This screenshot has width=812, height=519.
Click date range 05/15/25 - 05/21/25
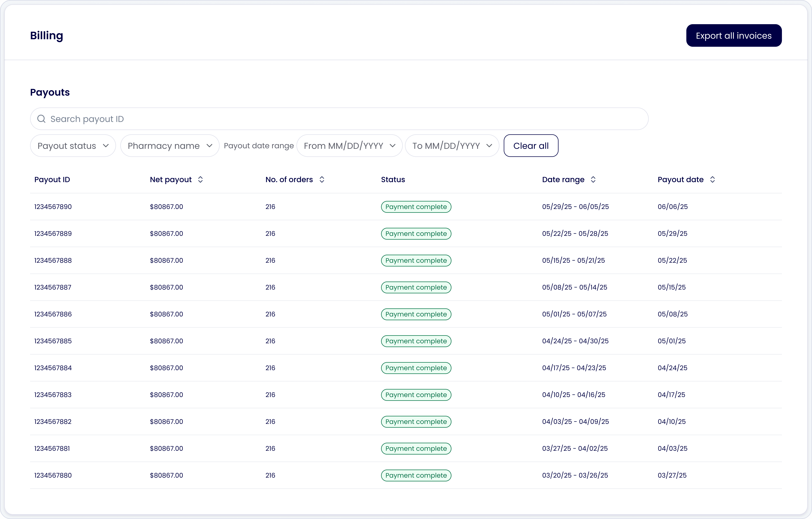coord(573,261)
